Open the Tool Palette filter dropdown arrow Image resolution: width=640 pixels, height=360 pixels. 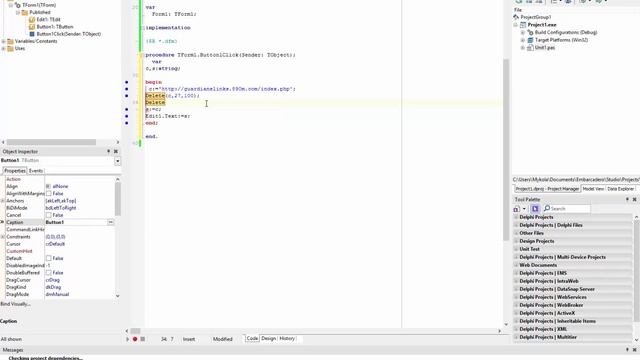coord(524,209)
